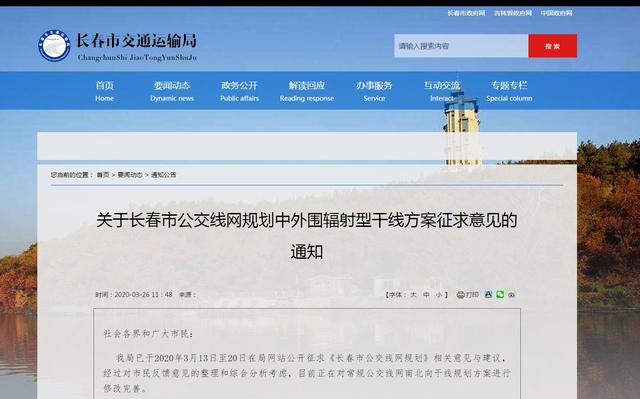640x399 pixels.
Task: Go to 通知公告 in the breadcrumb
Action: click(x=164, y=175)
